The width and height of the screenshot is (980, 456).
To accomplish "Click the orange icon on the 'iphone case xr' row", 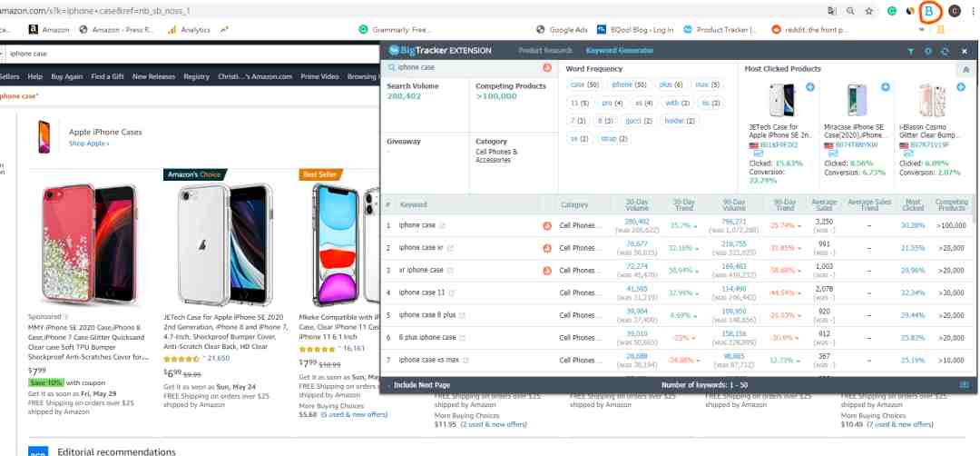I will [x=547, y=248].
